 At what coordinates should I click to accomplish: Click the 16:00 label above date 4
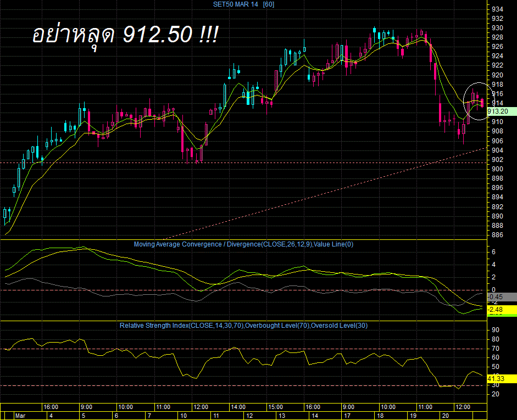click(x=51, y=407)
